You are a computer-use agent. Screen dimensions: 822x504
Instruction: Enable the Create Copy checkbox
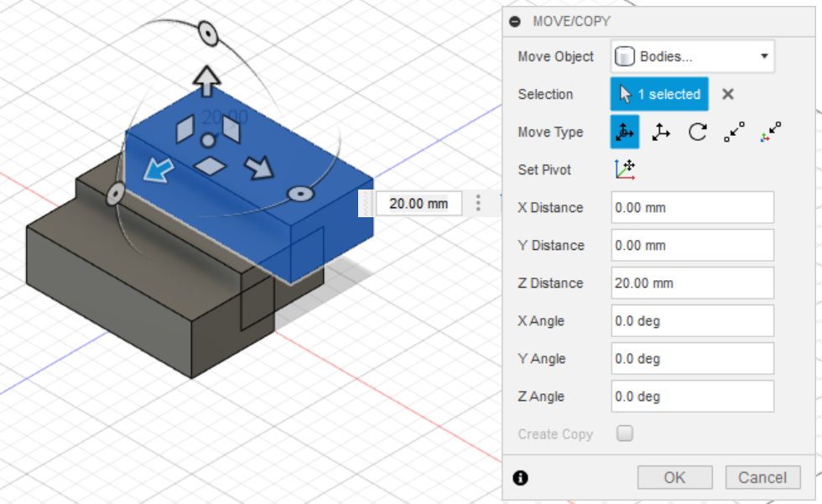[x=625, y=434]
